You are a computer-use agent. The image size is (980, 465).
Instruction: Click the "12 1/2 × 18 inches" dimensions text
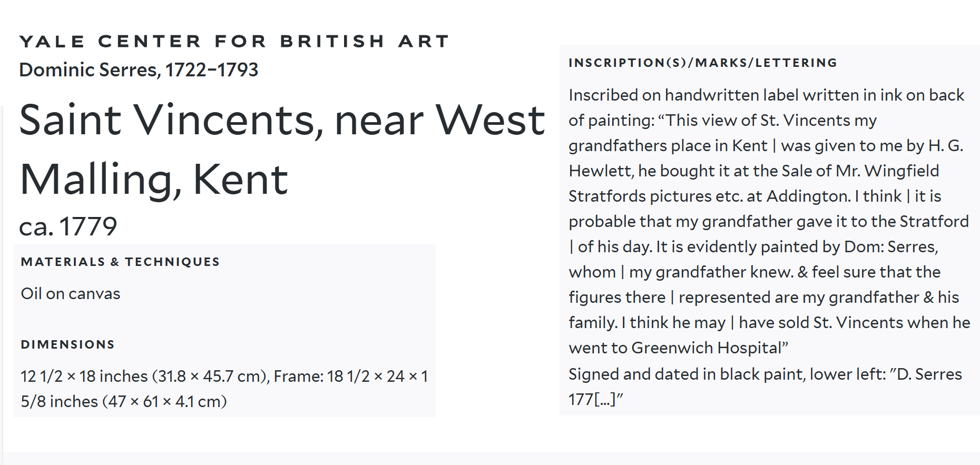(84, 376)
